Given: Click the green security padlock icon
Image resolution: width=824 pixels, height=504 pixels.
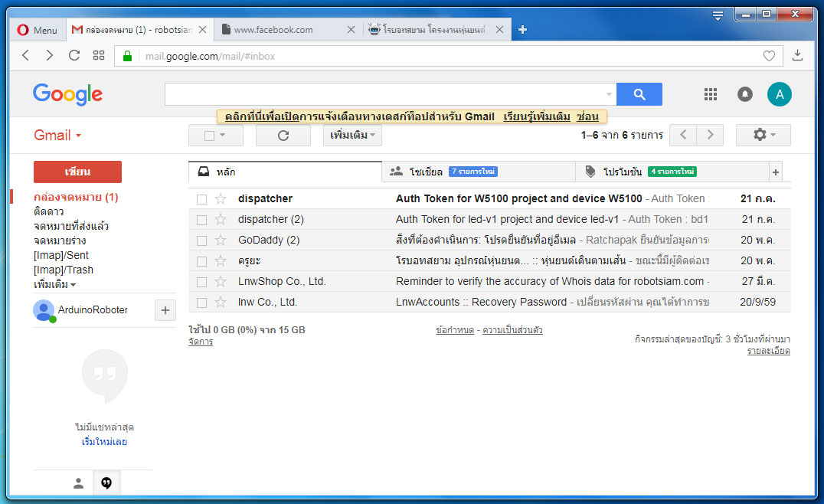Looking at the screenshot, I should 127,56.
